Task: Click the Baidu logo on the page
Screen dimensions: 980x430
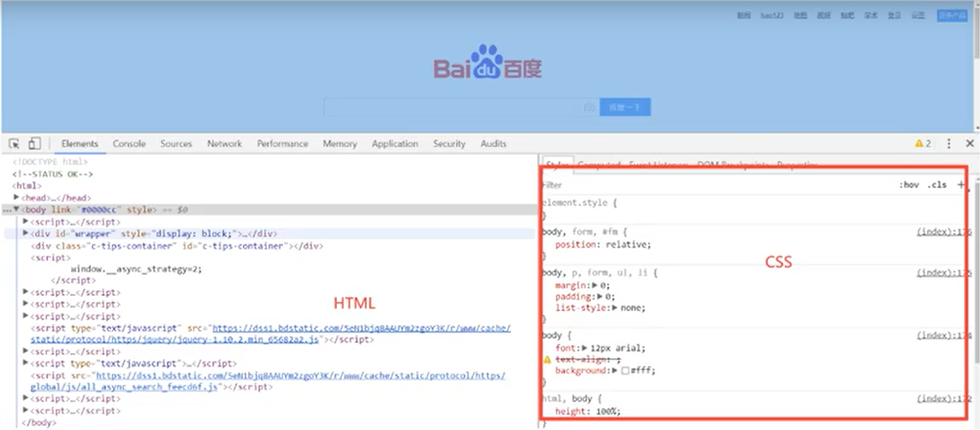Action: [488, 62]
